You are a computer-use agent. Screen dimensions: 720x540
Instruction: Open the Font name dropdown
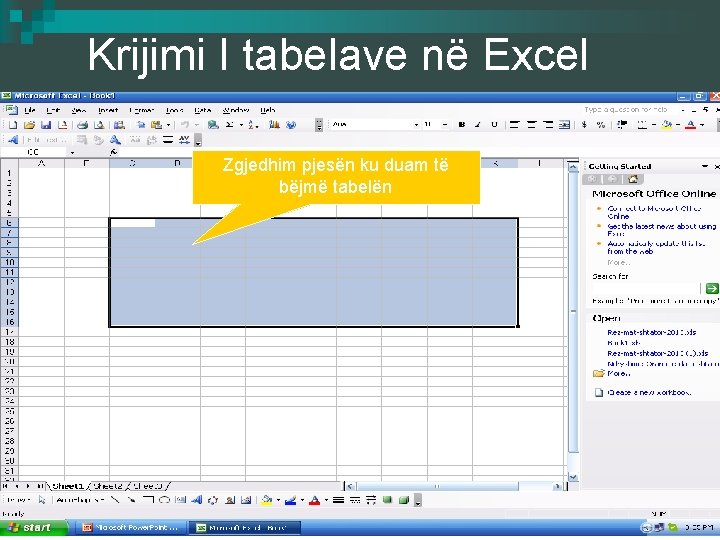(416, 124)
